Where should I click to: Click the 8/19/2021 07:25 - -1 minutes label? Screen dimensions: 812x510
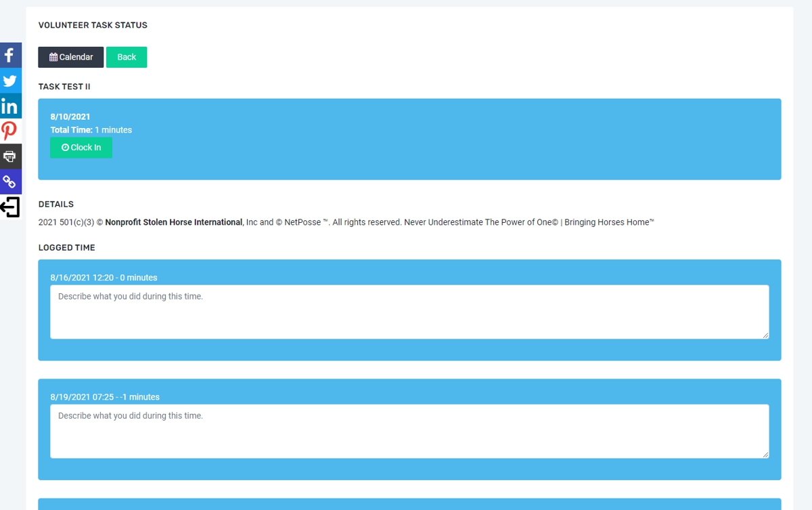pos(105,397)
